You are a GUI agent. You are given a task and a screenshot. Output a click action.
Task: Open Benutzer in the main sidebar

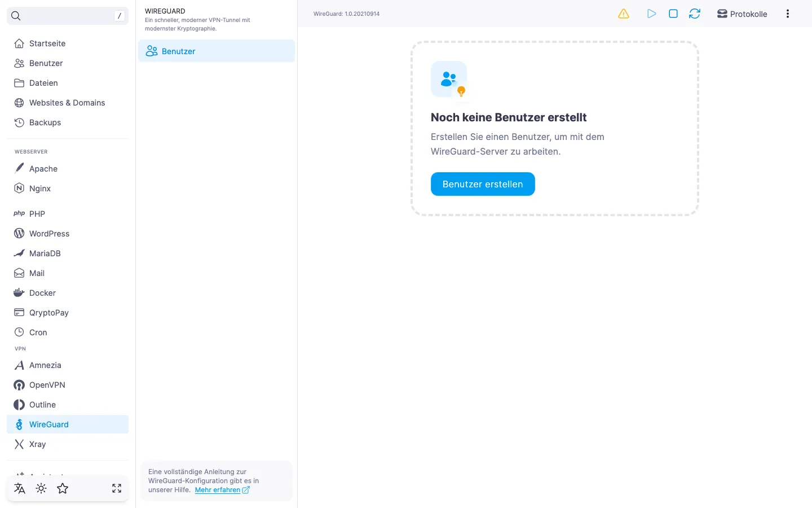pyautogui.click(x=68, y=63)
